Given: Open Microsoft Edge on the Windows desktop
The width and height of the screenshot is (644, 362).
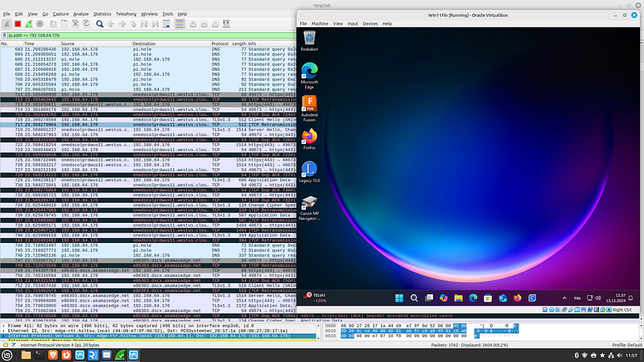Looking at the screenshot, I should coord(309,76).
